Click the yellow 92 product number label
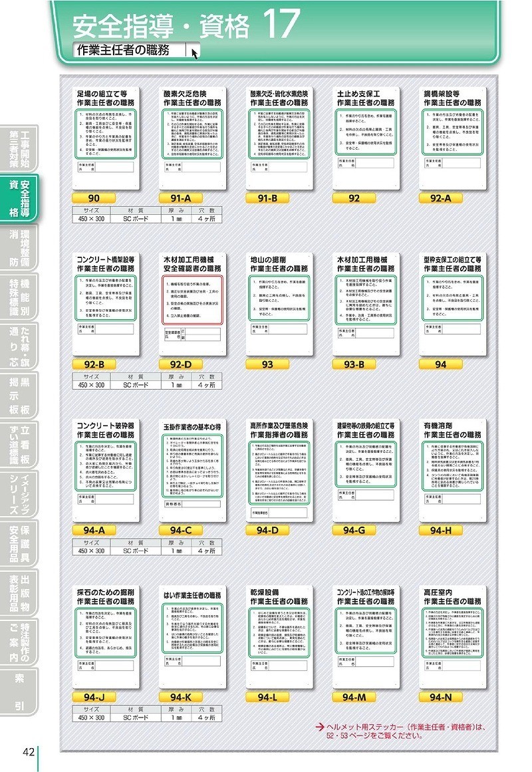 pyautogui.click(x=354, y=198)
